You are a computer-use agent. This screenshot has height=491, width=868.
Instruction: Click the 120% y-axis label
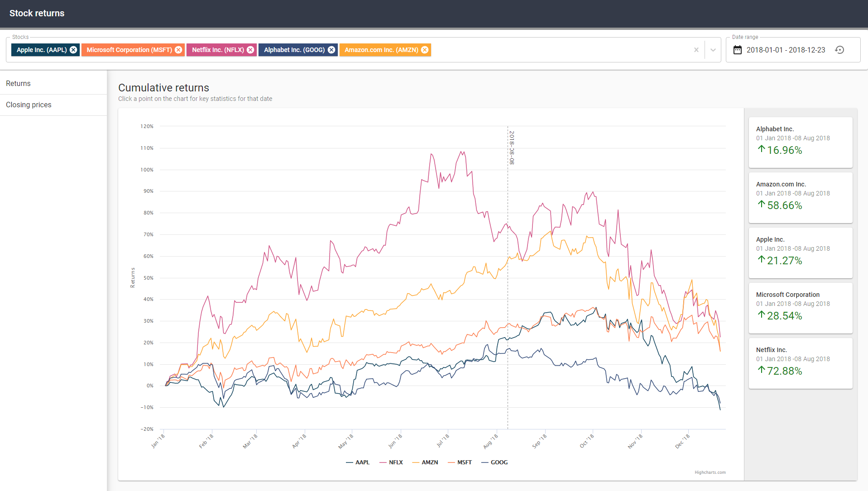point(147,126)
